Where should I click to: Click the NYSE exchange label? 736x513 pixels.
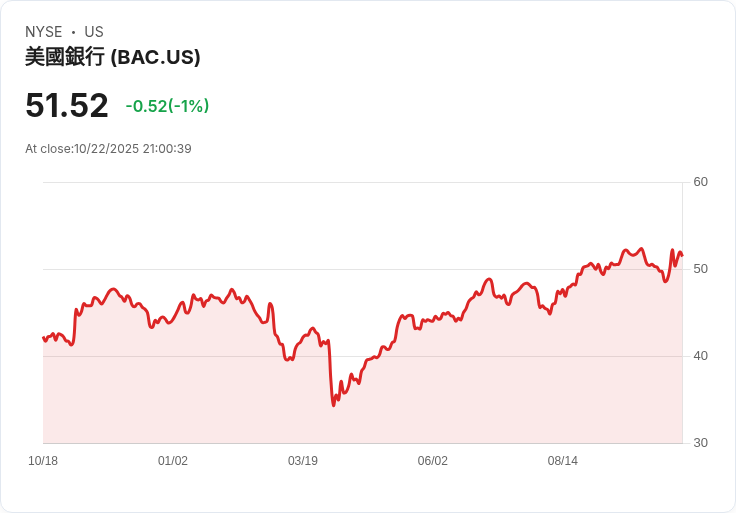coord(44,32)
